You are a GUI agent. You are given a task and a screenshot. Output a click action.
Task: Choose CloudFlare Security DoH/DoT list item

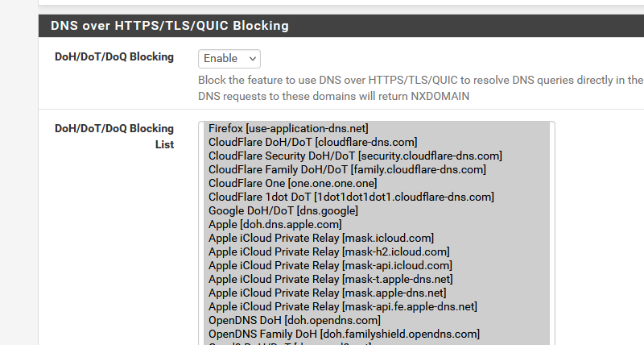(x=355, y=156)
